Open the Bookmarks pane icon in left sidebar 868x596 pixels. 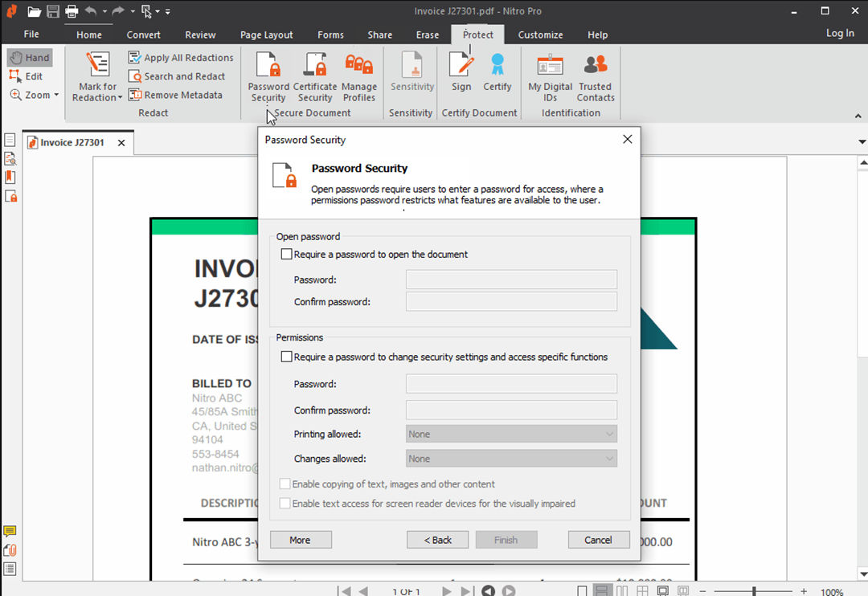pos(10,178)
